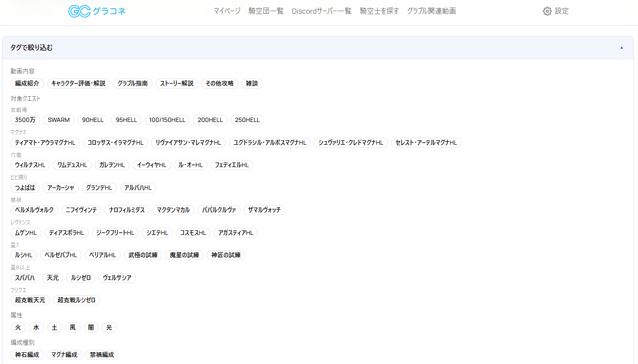Choose the アーカーシャ tag
The height and width of the screenshot is (364, 638).
coord(61,188)
